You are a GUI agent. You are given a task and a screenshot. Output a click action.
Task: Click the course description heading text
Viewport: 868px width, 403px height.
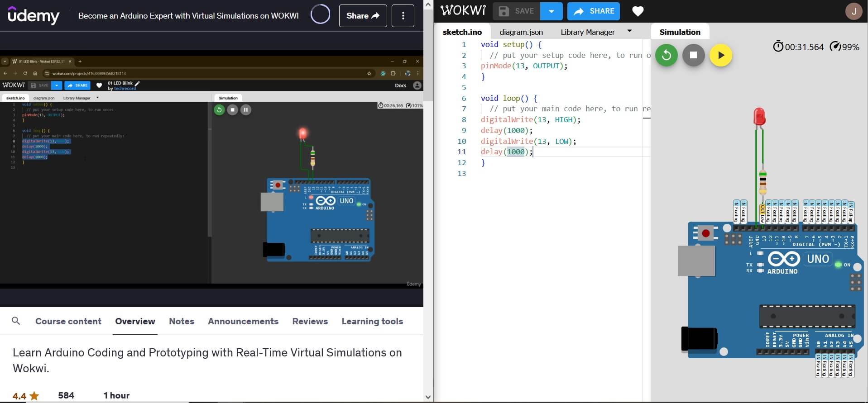pos(207,360)
